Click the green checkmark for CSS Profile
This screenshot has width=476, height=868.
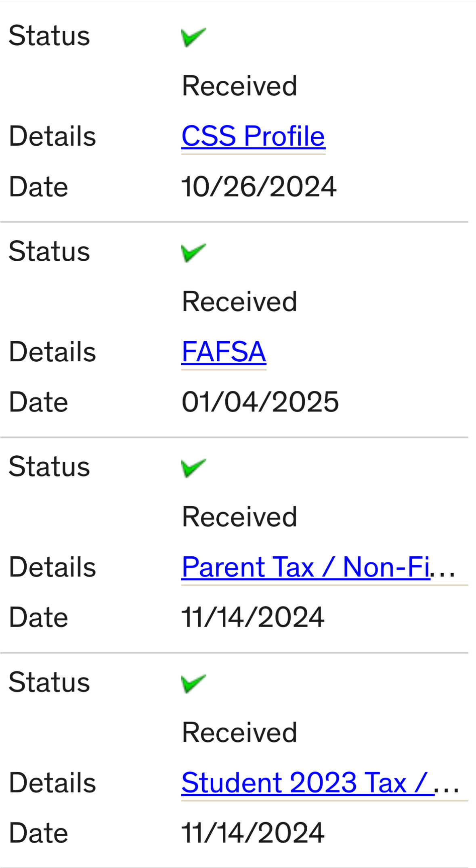194,37
